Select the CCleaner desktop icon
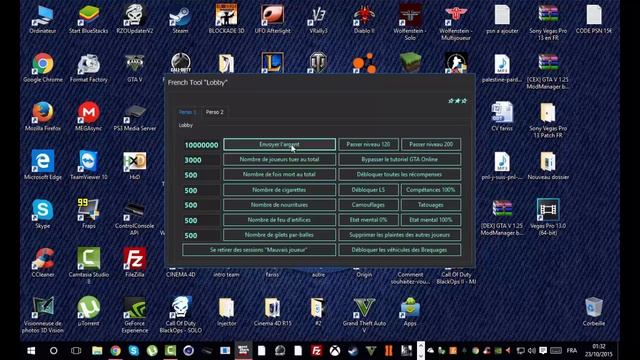640x360 pixels. [43, 263]
